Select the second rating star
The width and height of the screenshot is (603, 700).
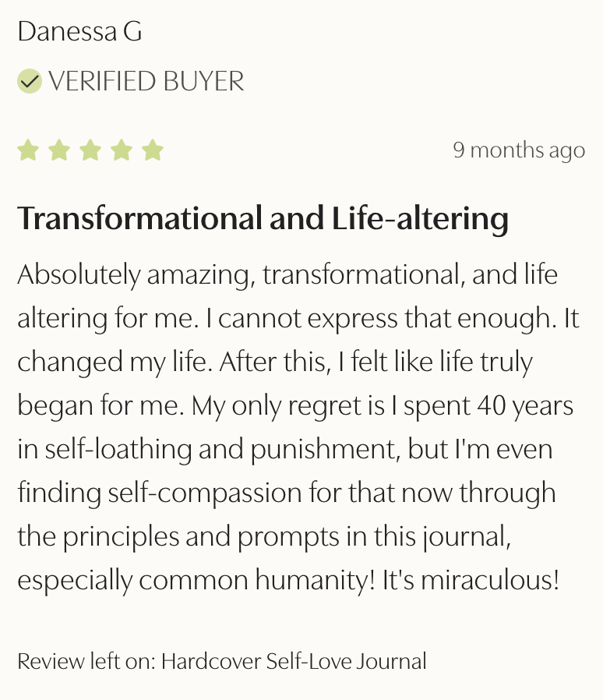point(60,150)
